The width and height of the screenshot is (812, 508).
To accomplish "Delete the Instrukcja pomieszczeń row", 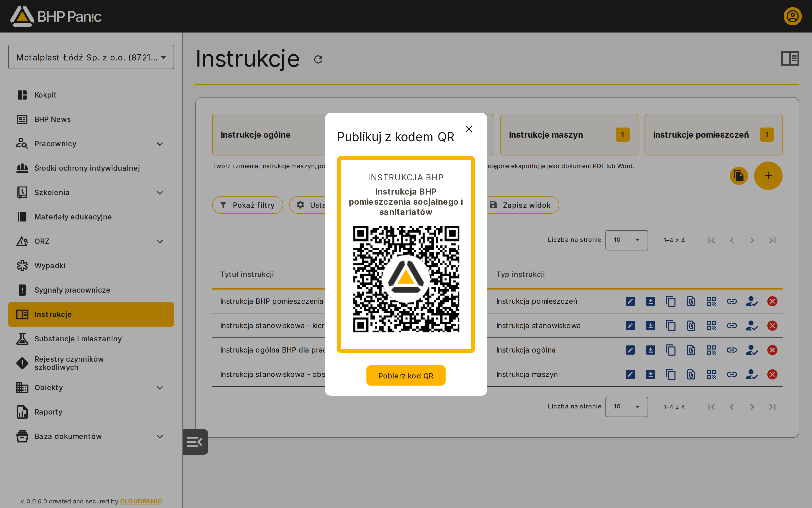I will (x=772, y=301).
